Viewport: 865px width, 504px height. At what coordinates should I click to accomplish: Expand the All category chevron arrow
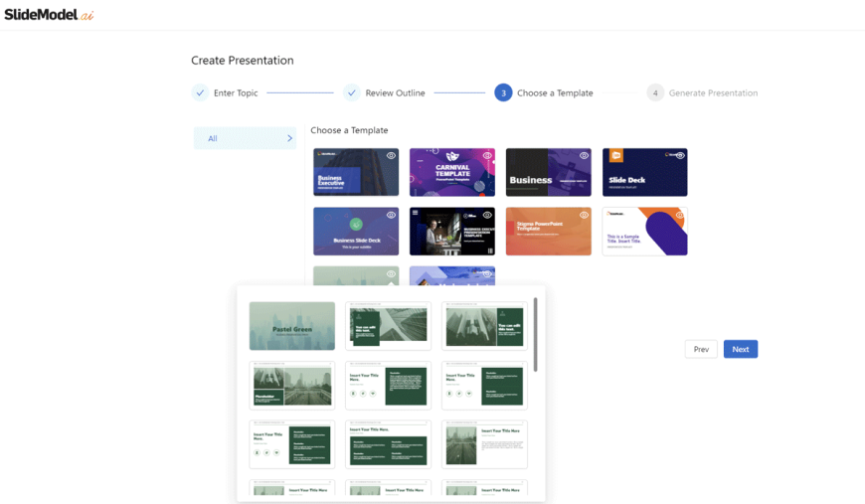point(289,138)
